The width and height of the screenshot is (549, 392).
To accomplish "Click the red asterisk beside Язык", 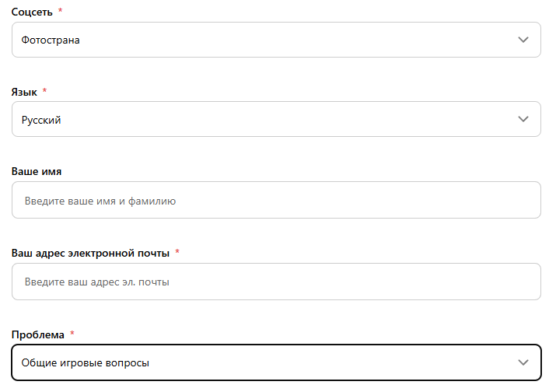I will click(x=44, y=92).
